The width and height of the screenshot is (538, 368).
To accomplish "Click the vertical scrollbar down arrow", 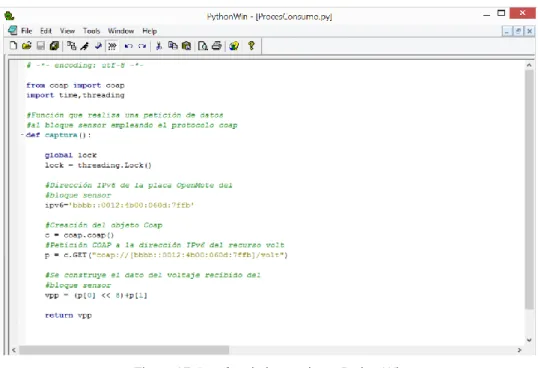I will click(x=529, y=340).
